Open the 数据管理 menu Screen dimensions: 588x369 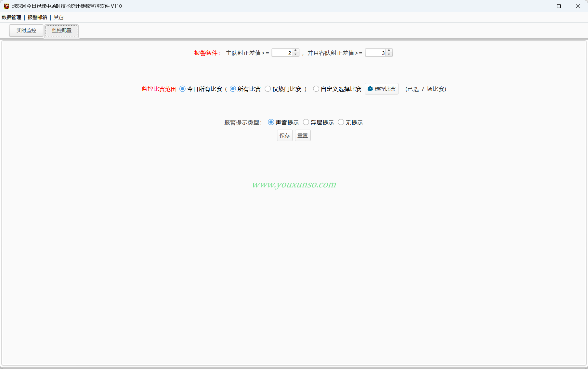11,18
